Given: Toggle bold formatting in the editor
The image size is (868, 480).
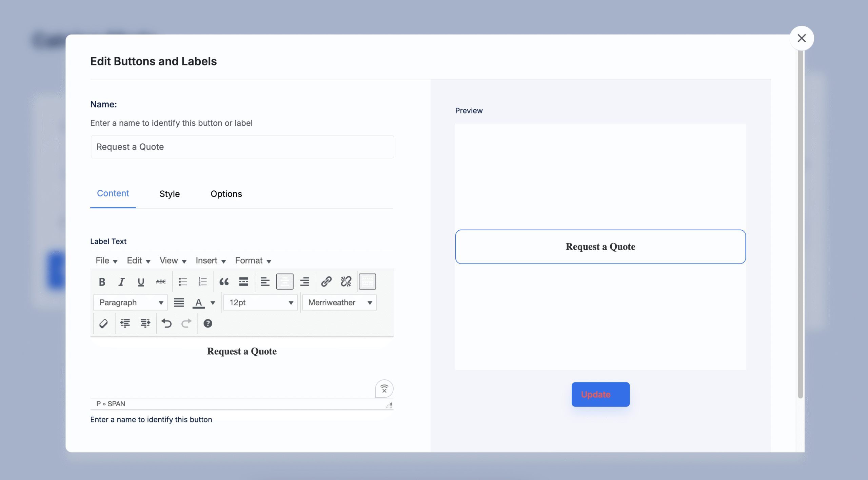Looking at the screenshot, I should coord(102,281).
